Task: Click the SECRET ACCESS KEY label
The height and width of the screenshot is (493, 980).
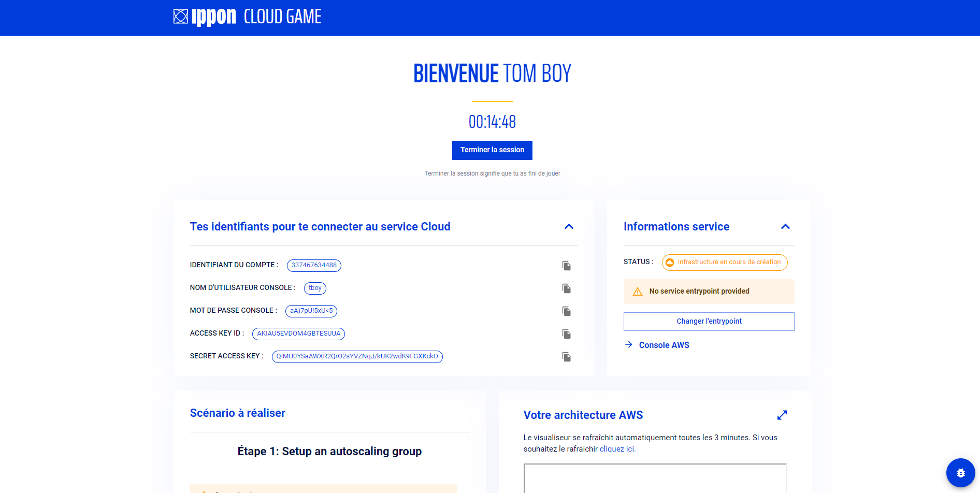Action: click(x=227, y=356)
